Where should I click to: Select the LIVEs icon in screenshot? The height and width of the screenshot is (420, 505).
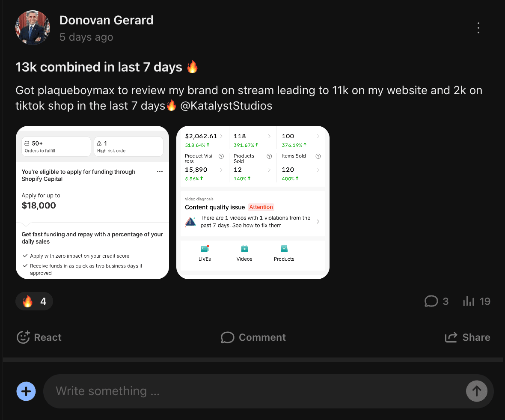pyautogui.click(x=205, y=249)
